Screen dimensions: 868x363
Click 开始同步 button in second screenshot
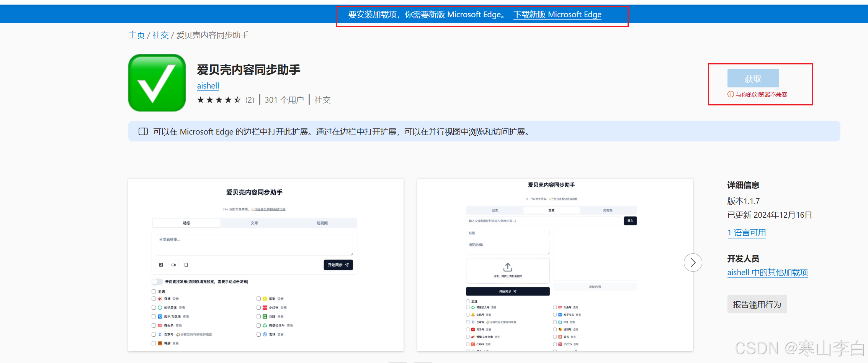click(x=508, y=291)
